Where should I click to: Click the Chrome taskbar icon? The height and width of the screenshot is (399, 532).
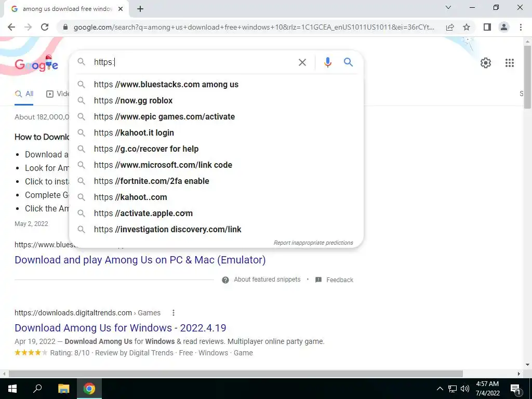point(89,389)
